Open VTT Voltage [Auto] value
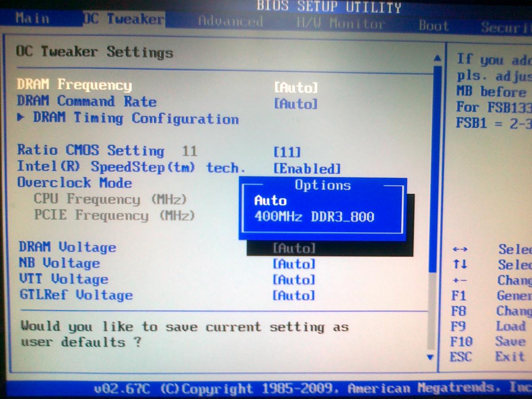532x399 pixels. point(294,280)
